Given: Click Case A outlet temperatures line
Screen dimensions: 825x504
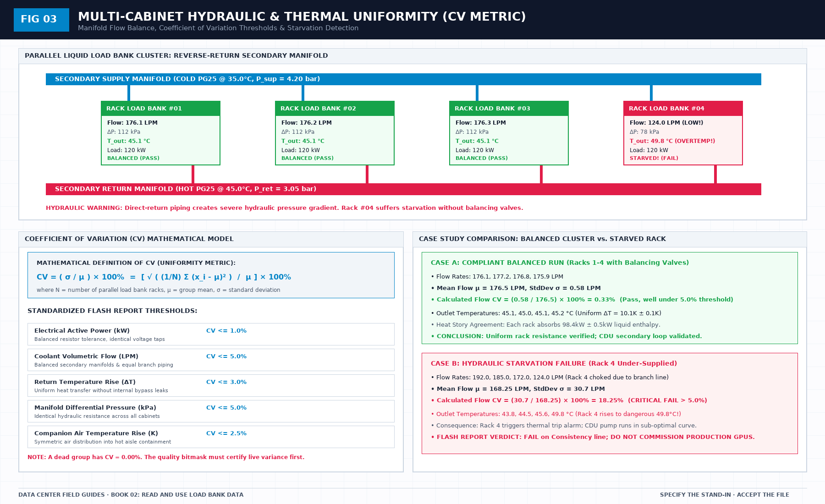Looking at the screenshot, I should point(546,313).
